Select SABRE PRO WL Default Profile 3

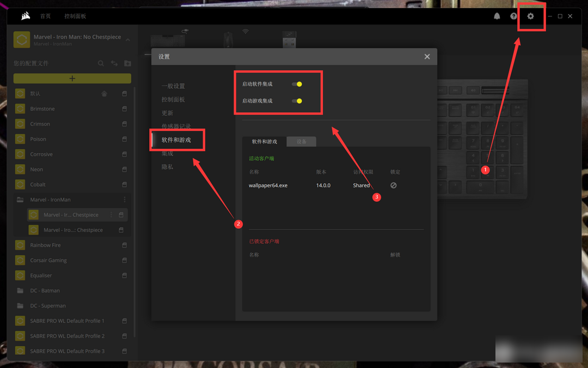[67, 351]
